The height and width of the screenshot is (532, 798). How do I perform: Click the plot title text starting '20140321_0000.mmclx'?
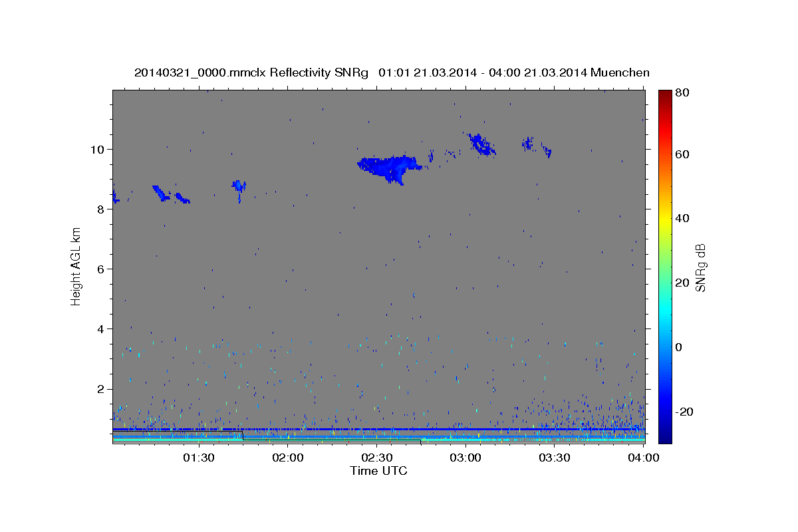click(392, 72)
